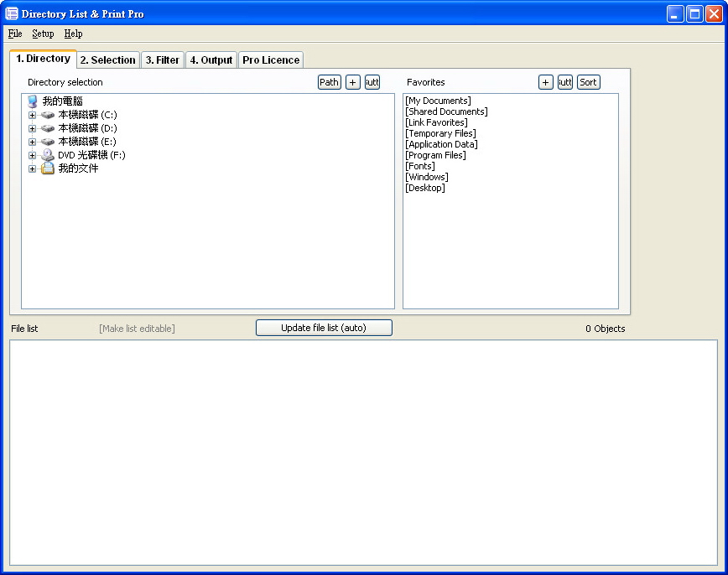Select the D: drive icon

coord(48,128)
